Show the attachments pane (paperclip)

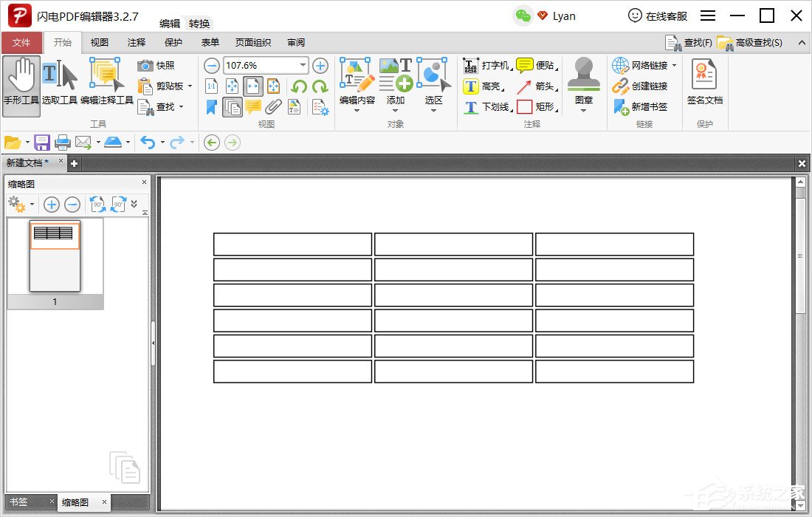[273, 107]
